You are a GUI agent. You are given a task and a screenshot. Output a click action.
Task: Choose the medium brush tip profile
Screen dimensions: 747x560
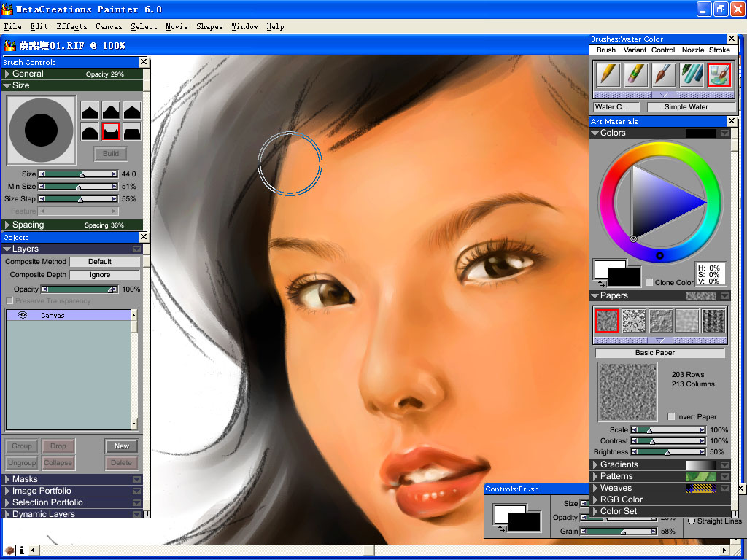tap(111, 110)
